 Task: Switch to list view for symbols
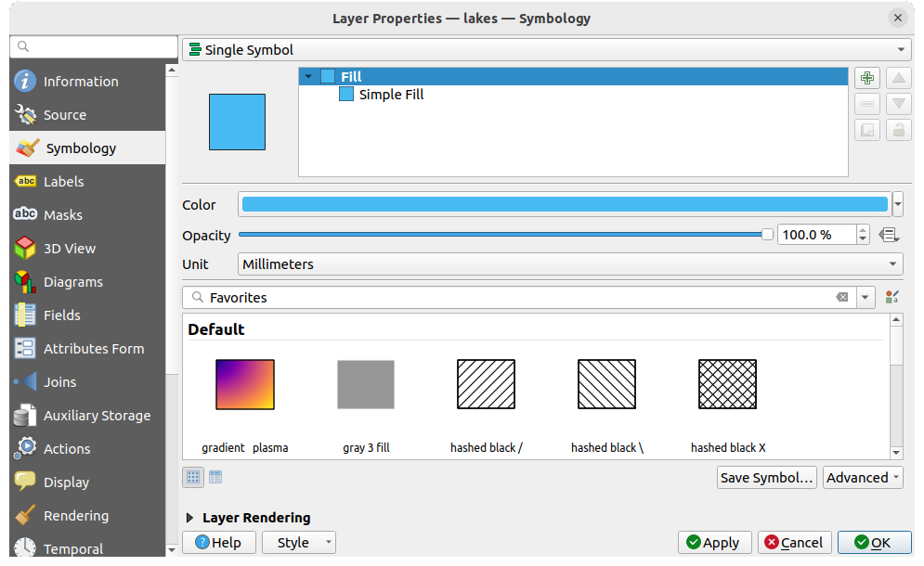(x=215, y=477)
